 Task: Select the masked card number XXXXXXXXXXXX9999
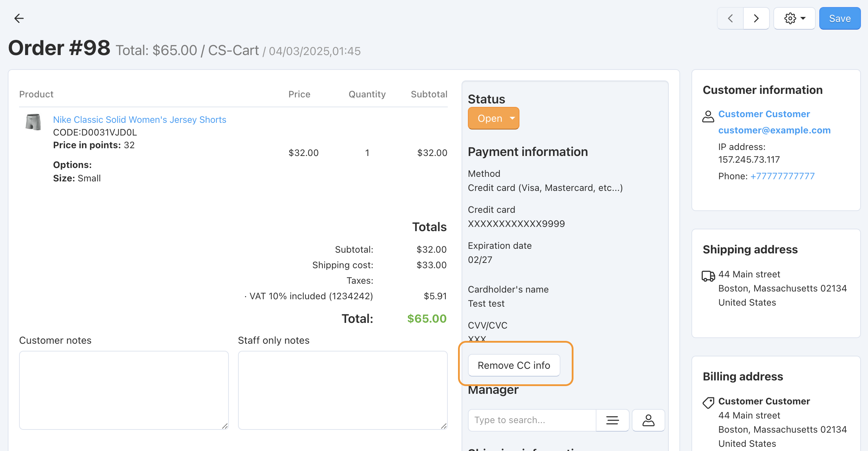point(516,224)
